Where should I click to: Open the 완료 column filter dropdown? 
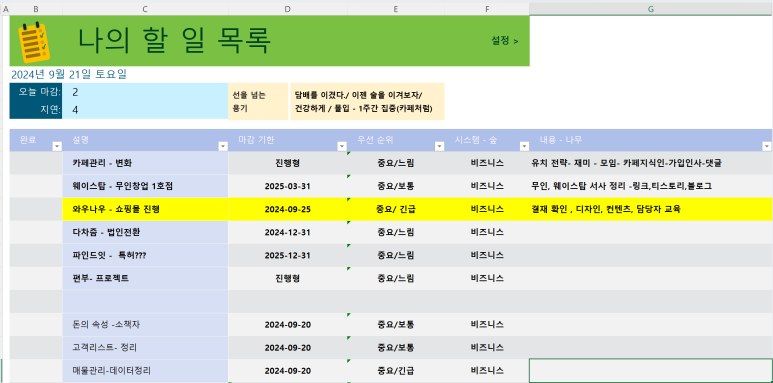(57, 146)
